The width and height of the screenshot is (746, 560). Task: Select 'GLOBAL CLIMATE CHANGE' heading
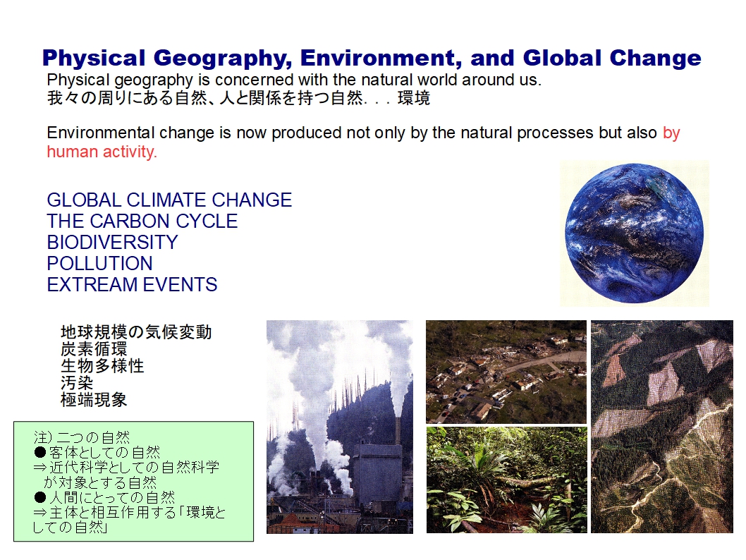tap(169, 200)
